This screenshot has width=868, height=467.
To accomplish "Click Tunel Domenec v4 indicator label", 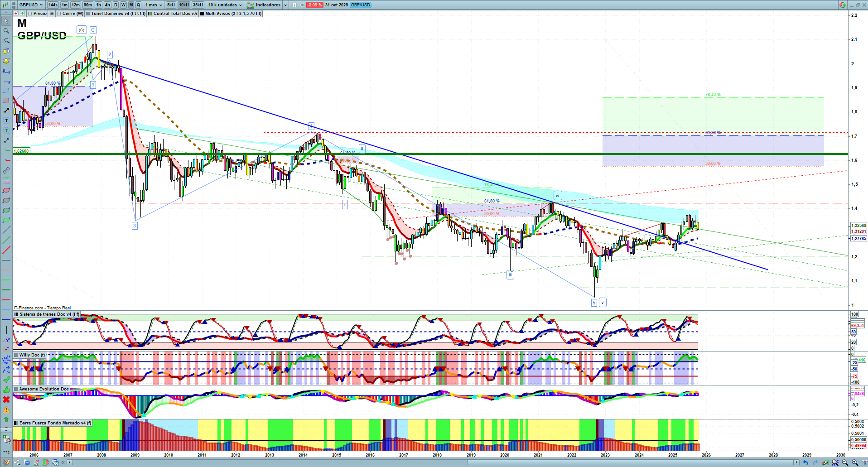I will click(x=116, y=14).
